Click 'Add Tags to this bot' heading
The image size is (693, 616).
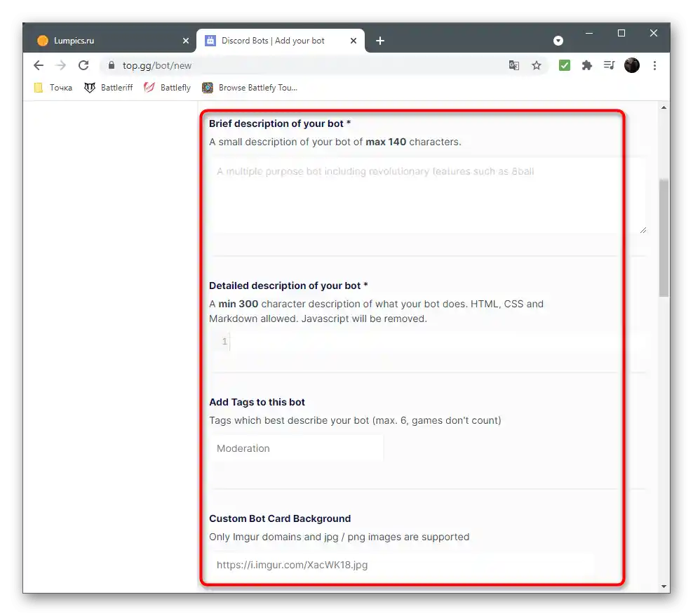click(x=257, y=402)
